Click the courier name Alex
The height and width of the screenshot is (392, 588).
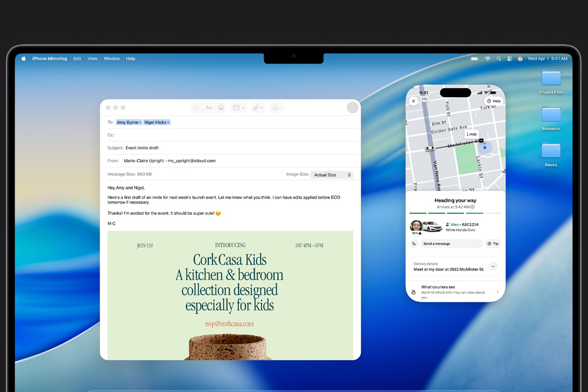tap(454, 224)
